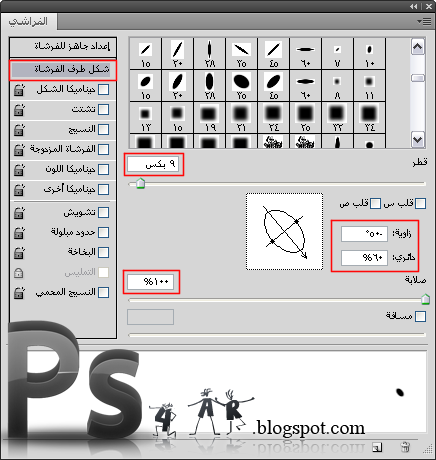Click lock icon beside Airbrush (البخاخة)
Image resolution: width=436 pixels, height=460 pixels.
19,252
